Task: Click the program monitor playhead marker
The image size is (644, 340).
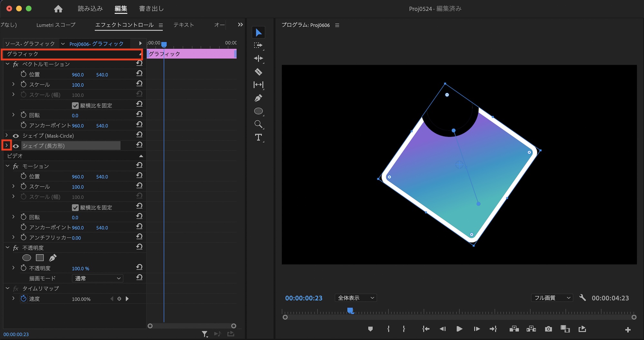Action: click(350, 311)
